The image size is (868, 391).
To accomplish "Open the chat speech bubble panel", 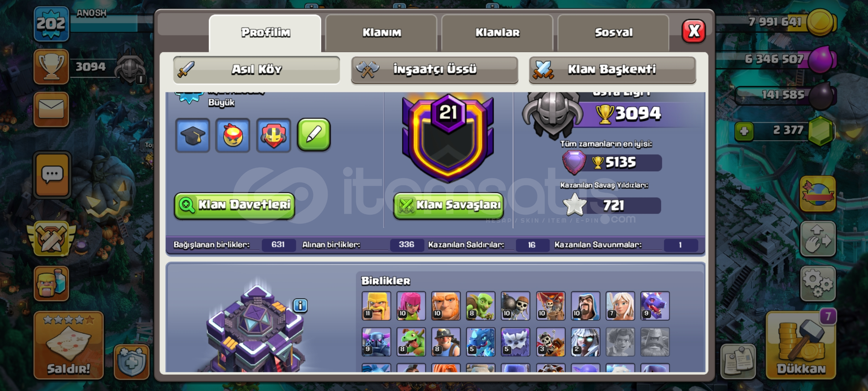I will pyautogui.click(x=52, y=175).
